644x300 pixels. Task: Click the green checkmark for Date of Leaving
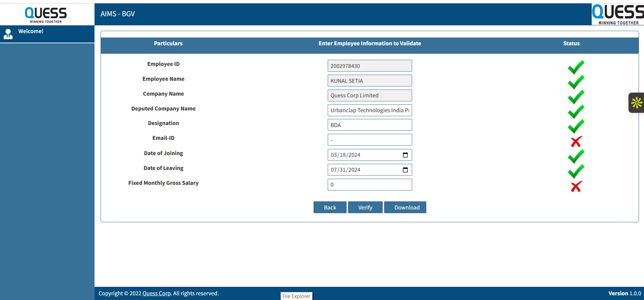[576, 171]
